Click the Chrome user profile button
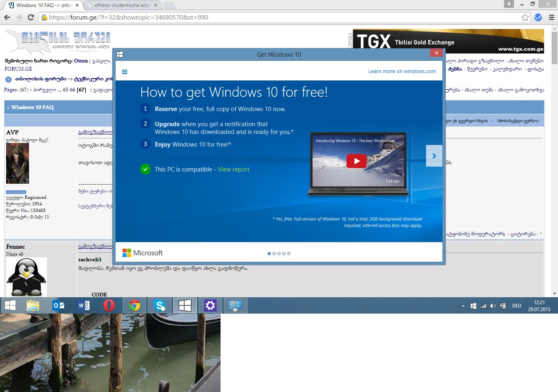Screen dimensions: 558x392 point(509,4)
